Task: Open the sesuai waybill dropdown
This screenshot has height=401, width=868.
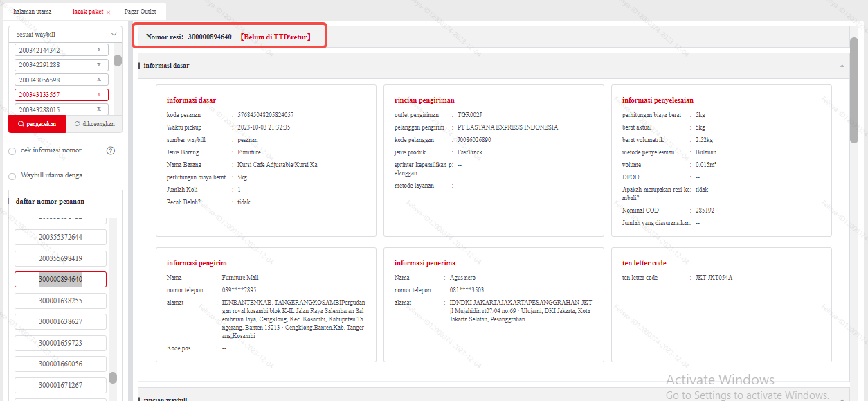Action: (66, 34)
